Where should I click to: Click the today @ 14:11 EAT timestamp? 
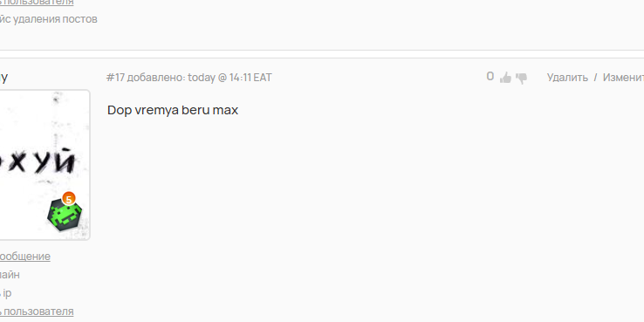tap(230, 77)
